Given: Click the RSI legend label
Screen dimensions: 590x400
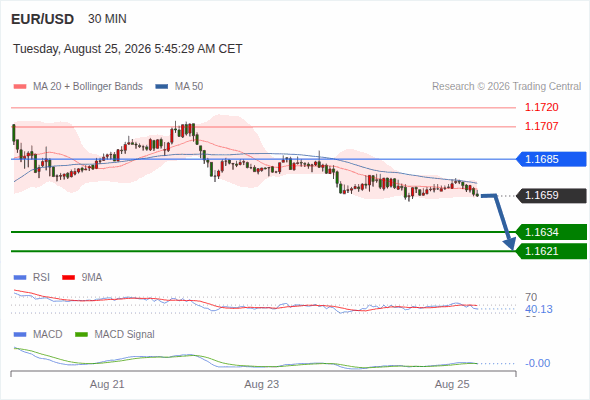Looking at the screenshot, I should point(41,277).
